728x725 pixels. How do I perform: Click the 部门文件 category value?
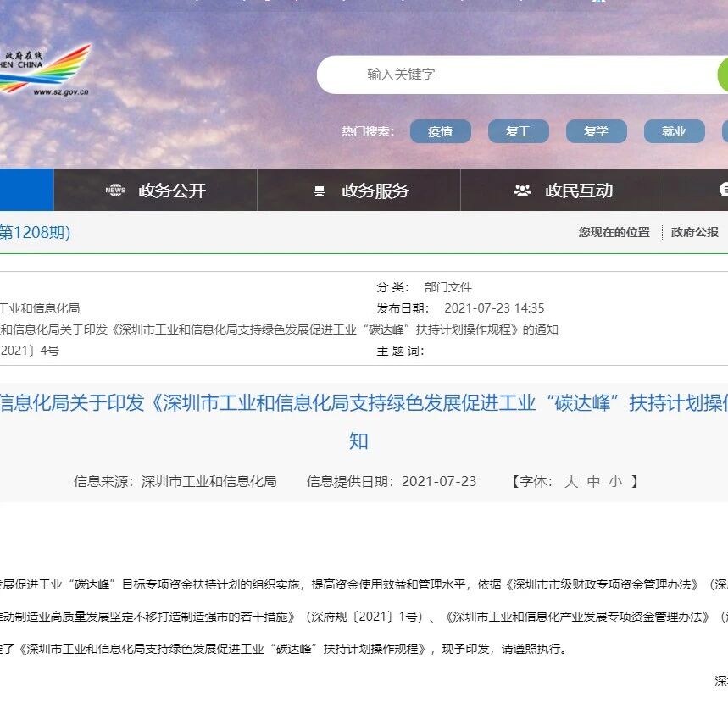(x=448, y=288)
